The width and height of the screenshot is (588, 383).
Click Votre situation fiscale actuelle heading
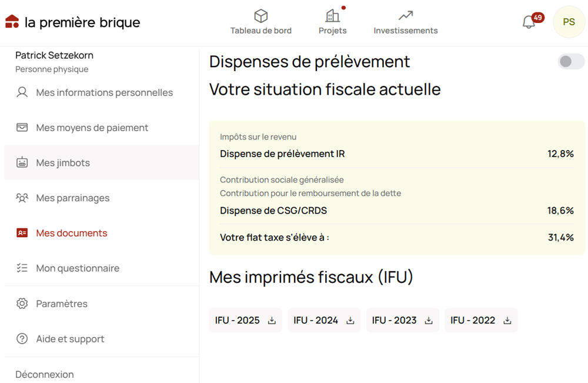[x=325, y=89]
